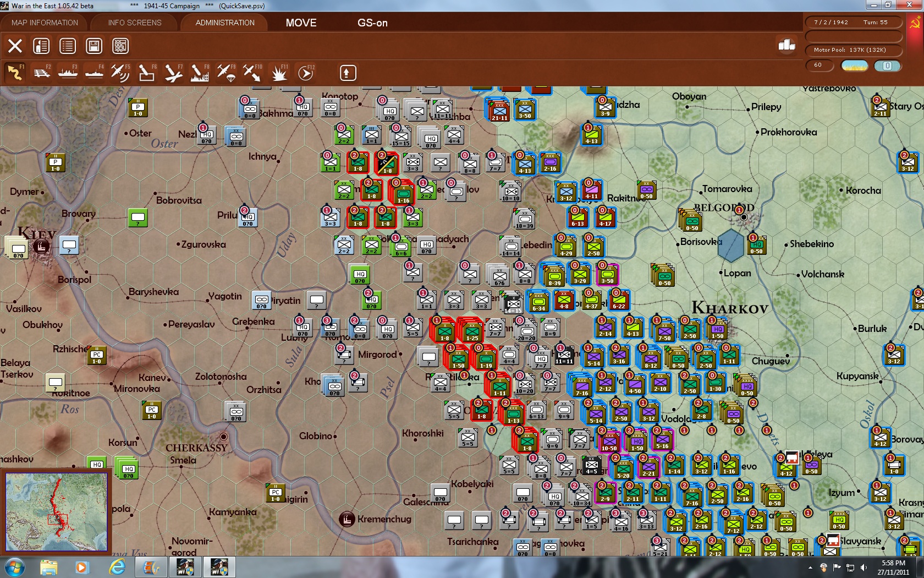The height and width of the screenshot is (578, 924).
Task: Click the date and Turn 55 display
Action: (x=854, y=22)
